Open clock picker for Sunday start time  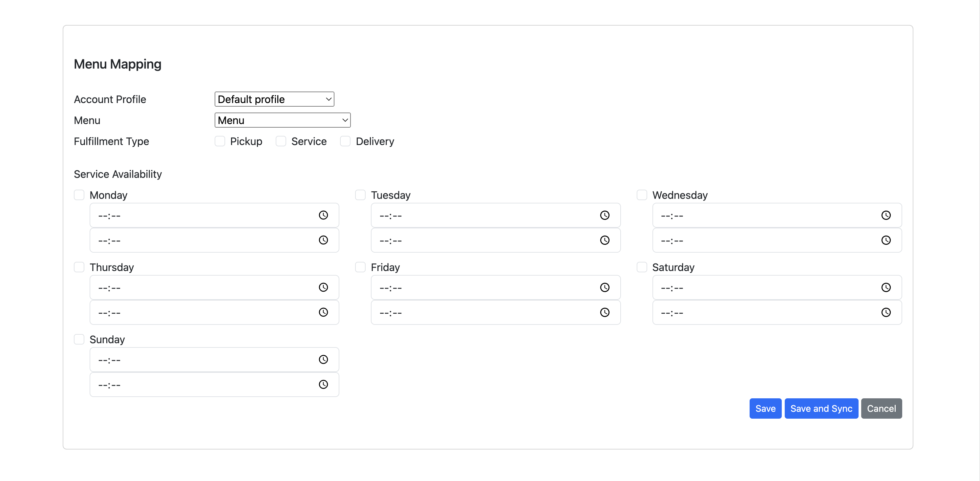click(x=323, y=360)
